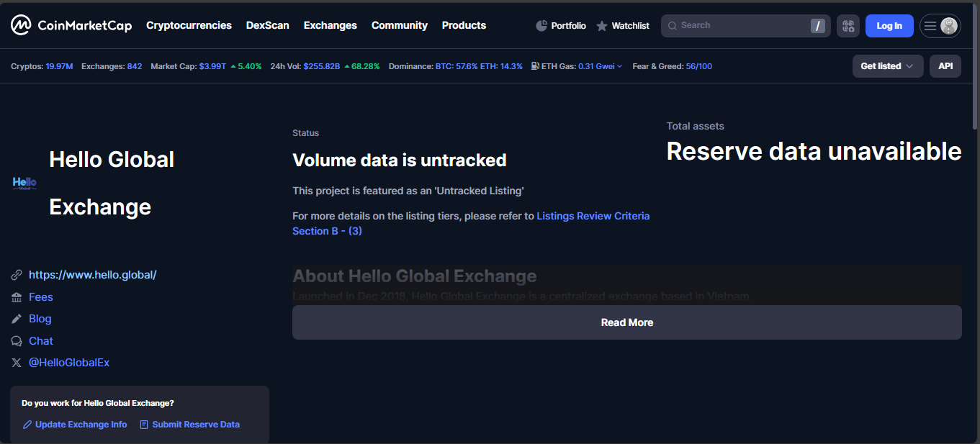
Task: Click the Hello Global Exchange logo
Action: [x=24, y=184]
